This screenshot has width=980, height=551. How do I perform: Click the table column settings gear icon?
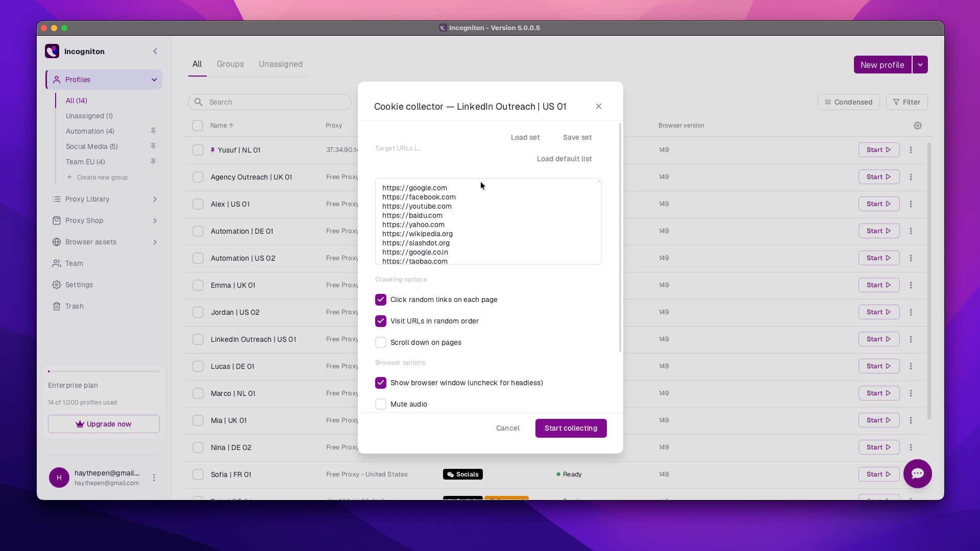(918, 126)
